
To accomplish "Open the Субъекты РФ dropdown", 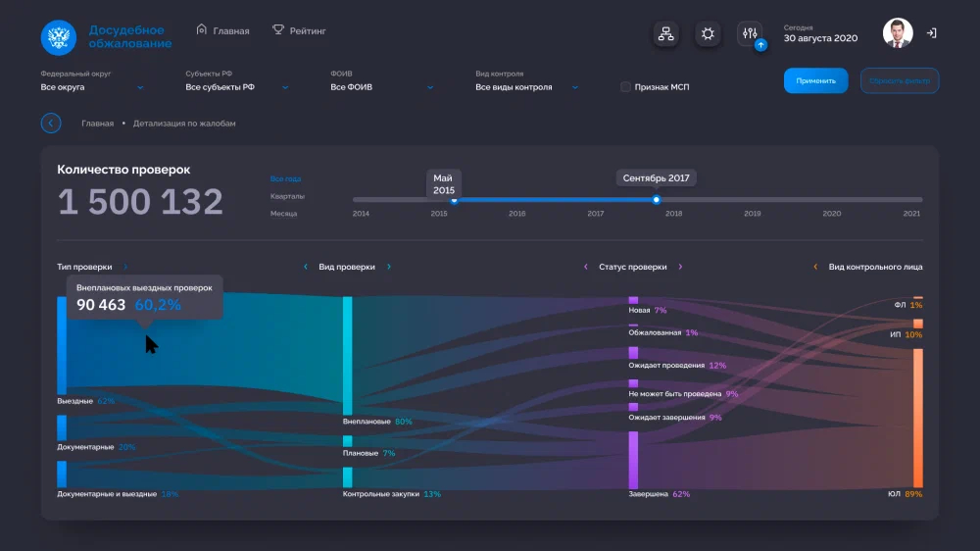I will click(x=237, y=87).
